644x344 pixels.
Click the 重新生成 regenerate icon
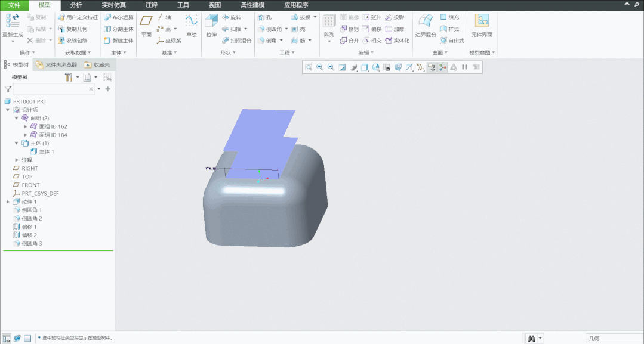pos(13,21)
